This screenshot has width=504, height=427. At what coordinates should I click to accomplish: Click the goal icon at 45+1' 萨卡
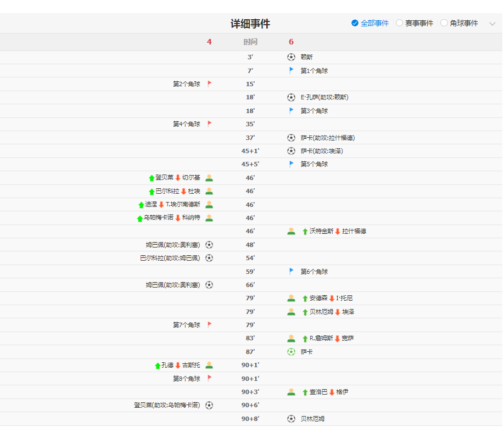point(291,151)
